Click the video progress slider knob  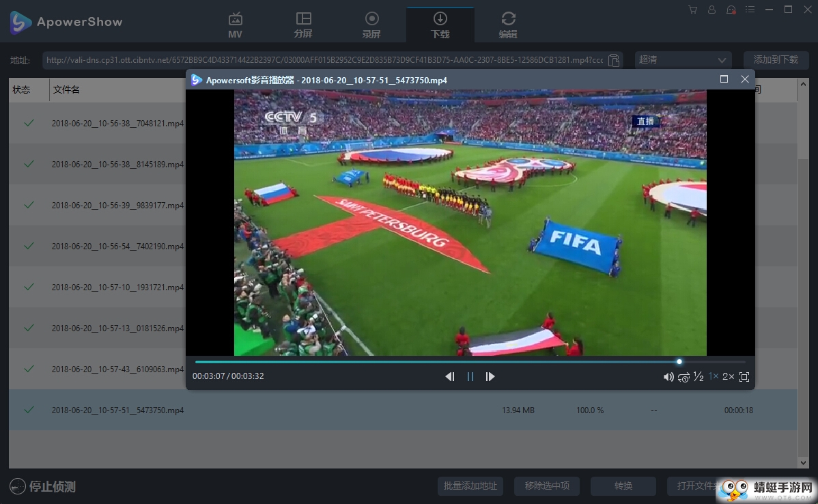(x=679, y=361)
